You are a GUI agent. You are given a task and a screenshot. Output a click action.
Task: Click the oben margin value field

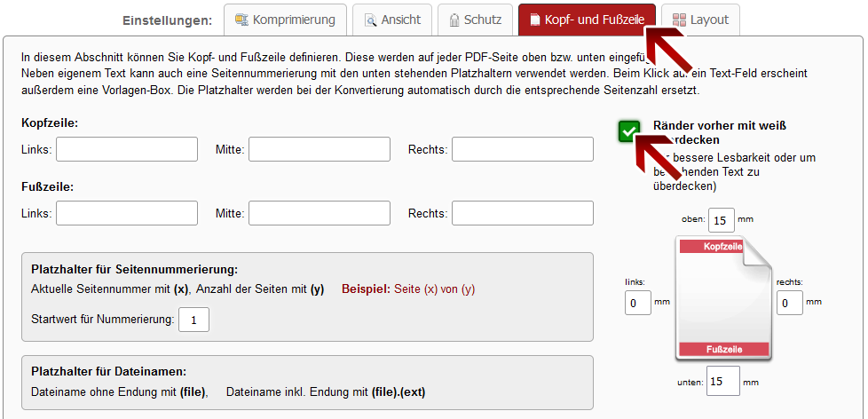click(x=722, y=219)
